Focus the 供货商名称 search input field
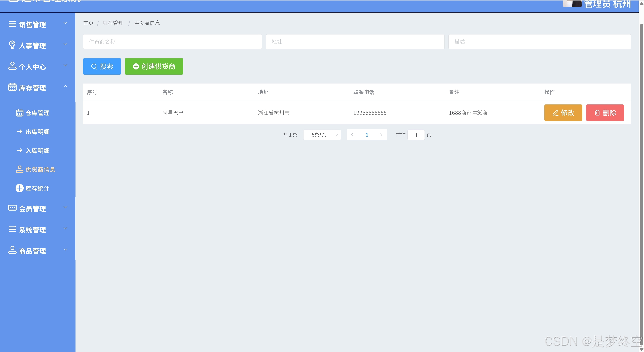This screenshot has height=352, width=644. coord(172,42)
